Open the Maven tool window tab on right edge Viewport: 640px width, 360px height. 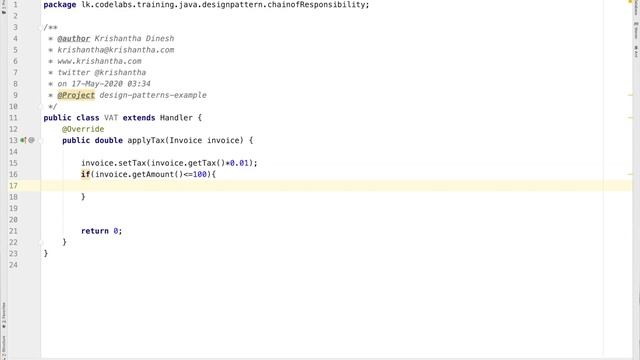point(636,31)
